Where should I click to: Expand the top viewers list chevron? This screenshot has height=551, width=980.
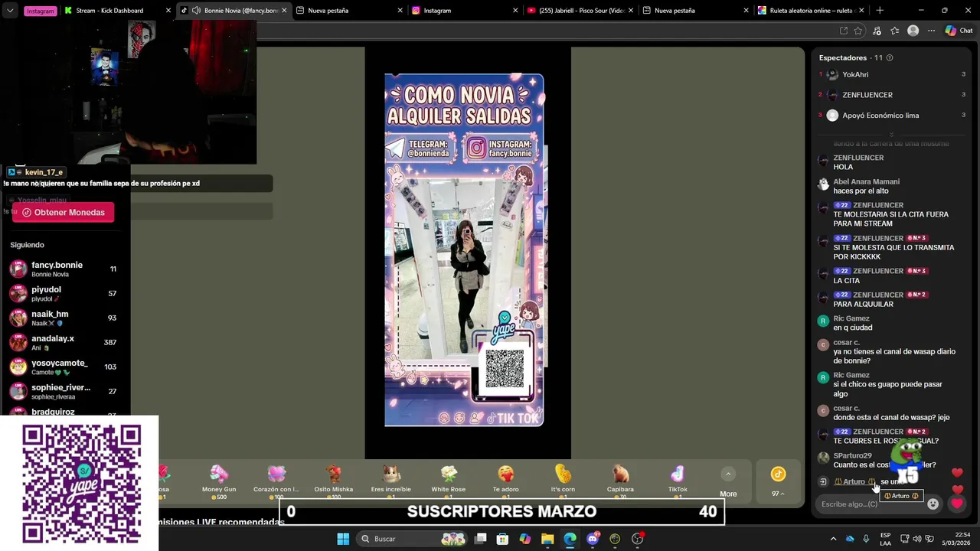point(891,134)
